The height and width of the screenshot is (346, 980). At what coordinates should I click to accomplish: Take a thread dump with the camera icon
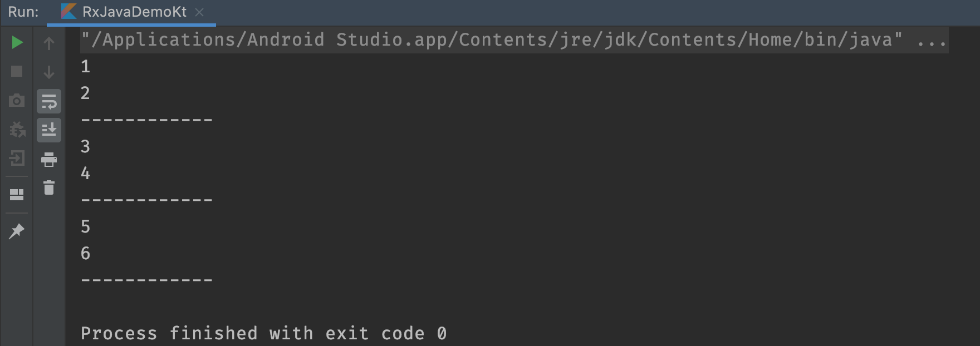[17, 101]
